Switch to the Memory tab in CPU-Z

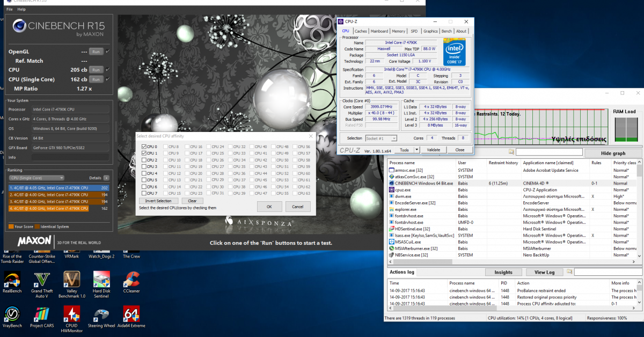(398, 31)
